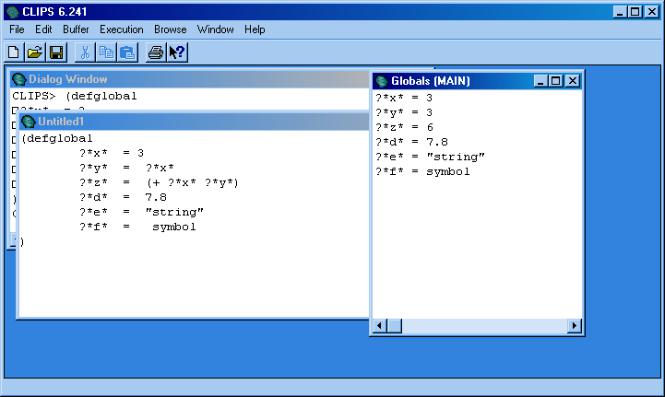Click the CLIPS 6.241 title bar icon

click(13, 11)
